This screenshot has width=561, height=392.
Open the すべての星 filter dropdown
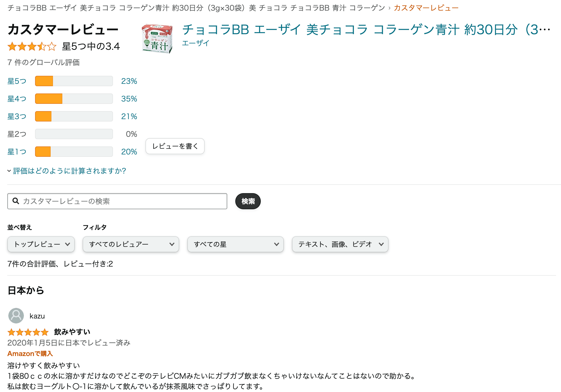click(236, 244)
